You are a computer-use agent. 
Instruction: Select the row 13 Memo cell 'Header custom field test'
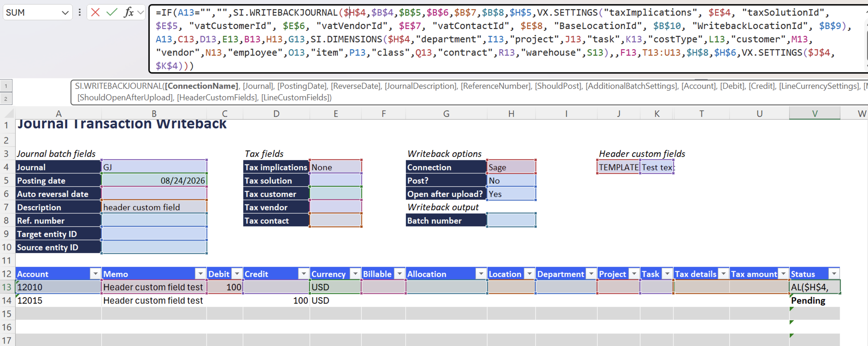tap(154, 287)
